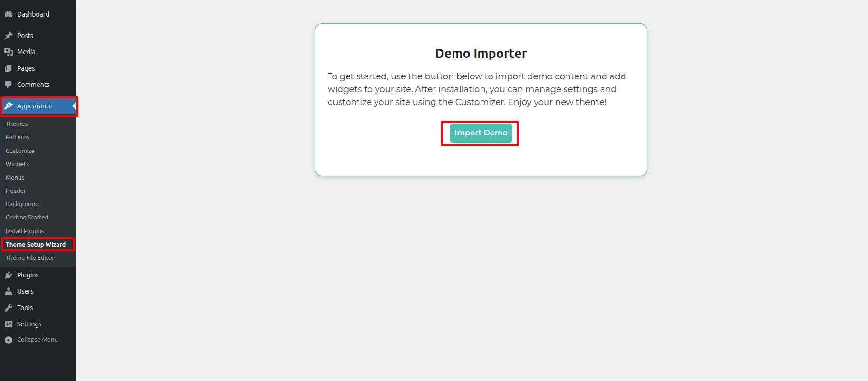Go to Themes submenu
The height and width of the screenshot is (381, 868).
tap(17, 124)
